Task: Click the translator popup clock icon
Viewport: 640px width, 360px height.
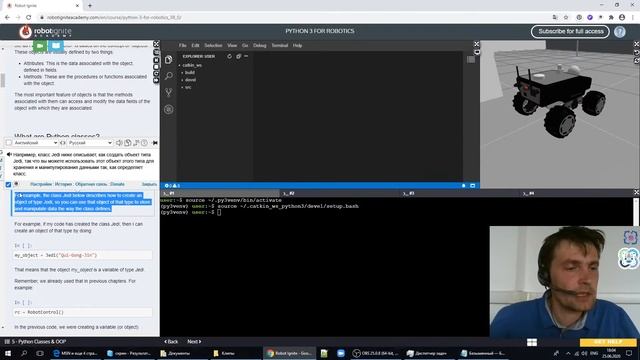Action: (x=144, y=143)
